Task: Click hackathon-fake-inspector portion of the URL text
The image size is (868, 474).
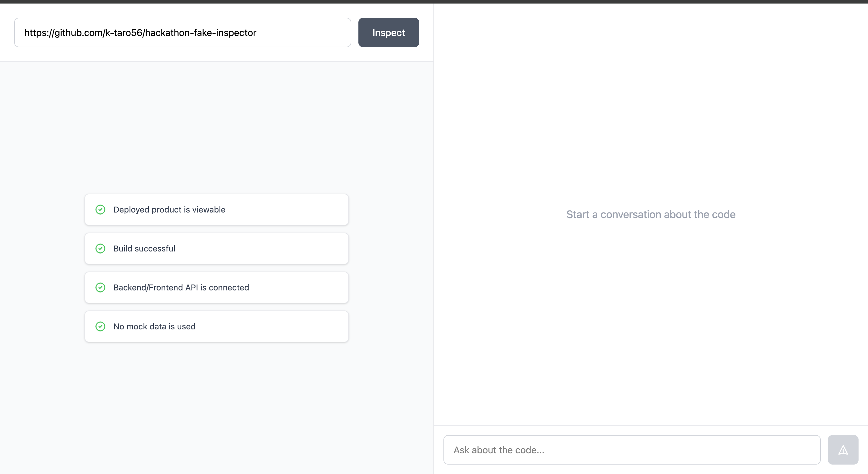Action: click(200, 33)
